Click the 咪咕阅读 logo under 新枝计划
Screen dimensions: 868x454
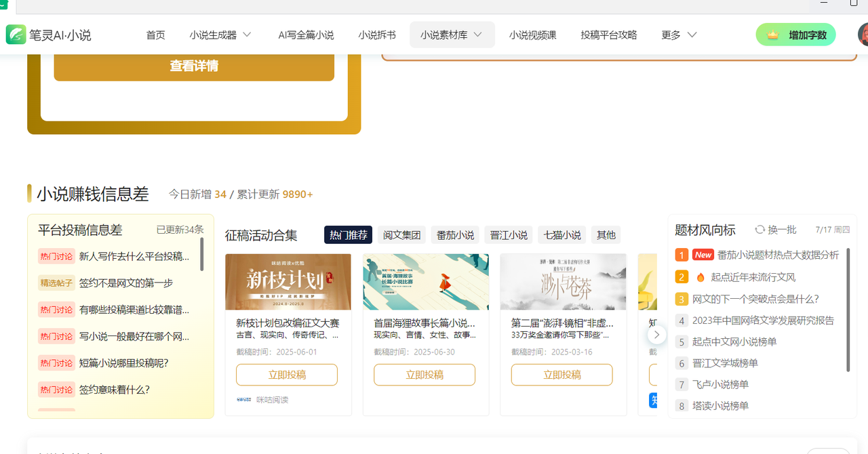coord(243,400)
